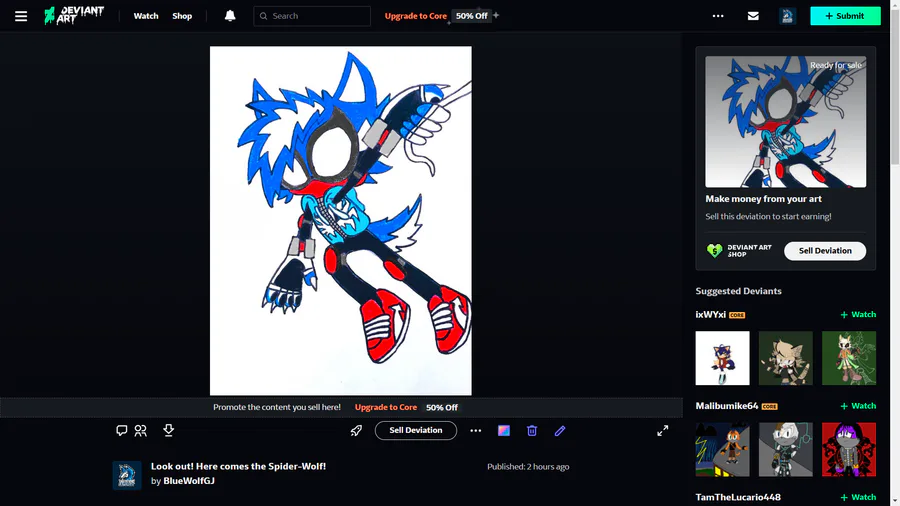The height and width of the screenshot is (506, 900).
Task: Click the Make money from your art heading
Action: coord(763,198)
